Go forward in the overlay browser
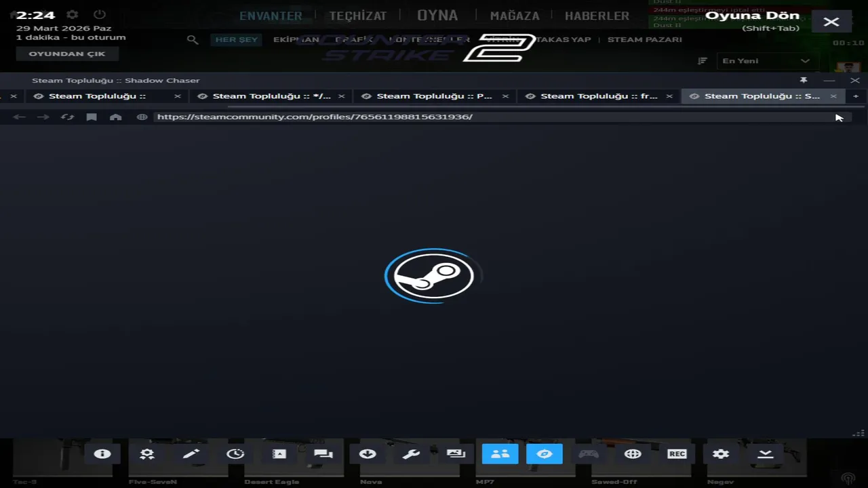Image resolution: width=868 pixels, height=488 pixels. [x=43, y=117]
